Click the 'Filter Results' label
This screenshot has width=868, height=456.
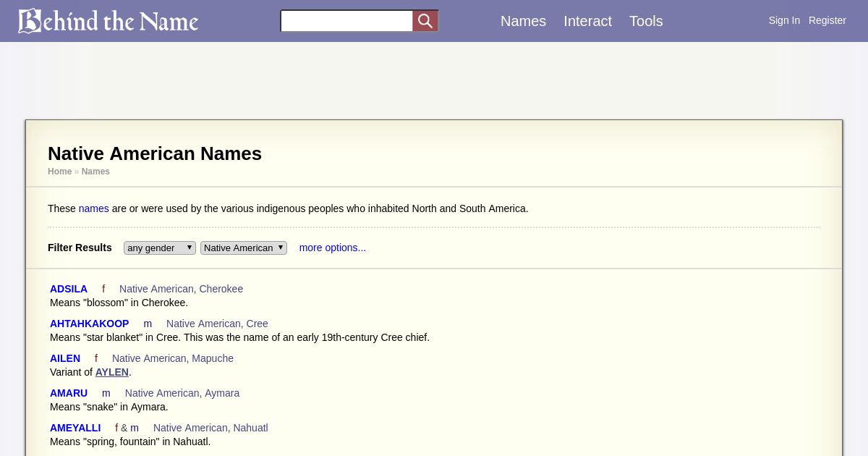(80, 248)
